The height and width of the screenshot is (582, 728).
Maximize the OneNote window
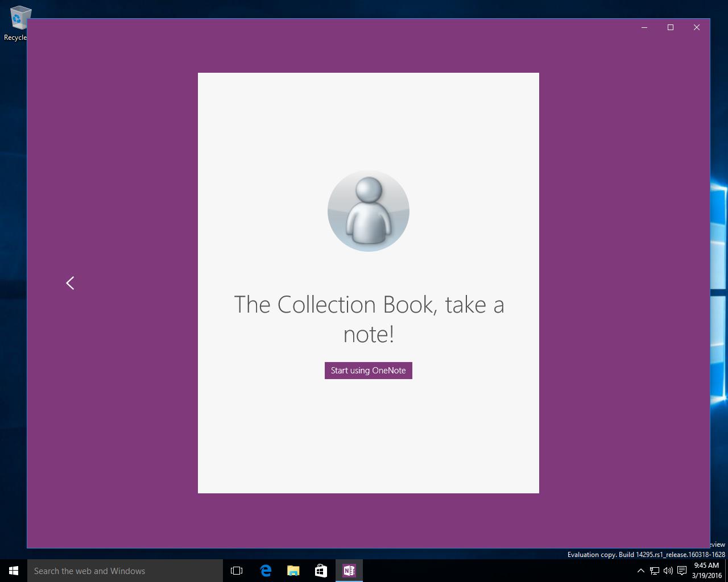point(671,27)
